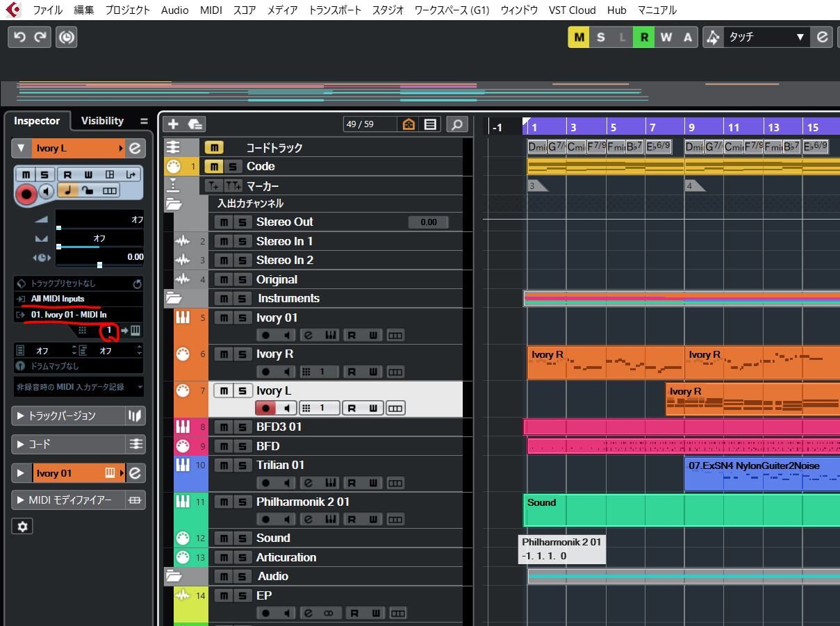Expand the トラックバージョン section
Screen dimensions: 840x626
(x=19, y=415)
